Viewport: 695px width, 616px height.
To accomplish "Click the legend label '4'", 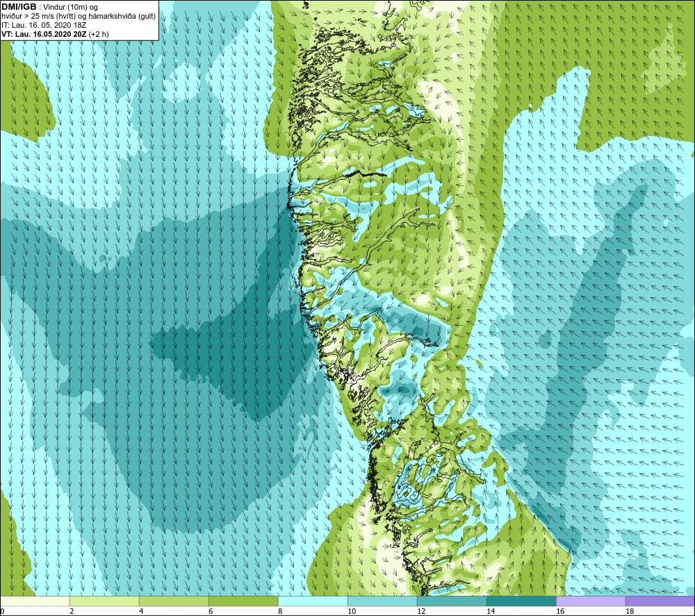I will pyautogui.click(x=141, y=612).
